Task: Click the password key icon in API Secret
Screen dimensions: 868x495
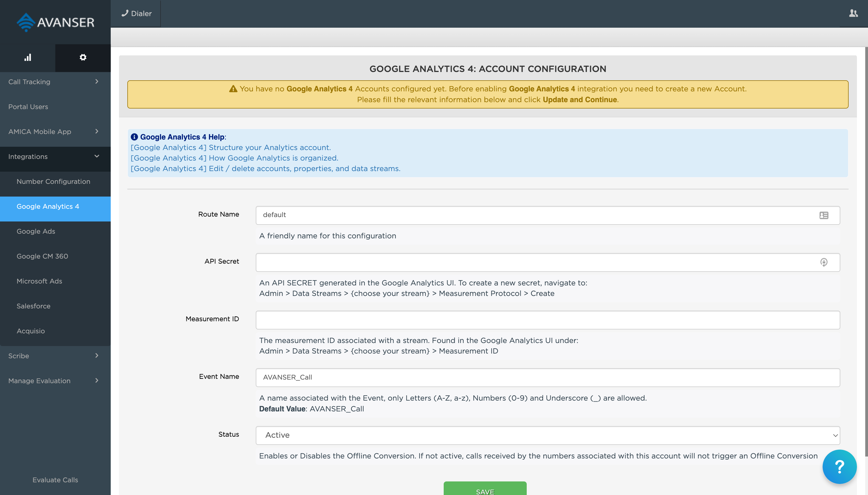Action: (823, 262)
